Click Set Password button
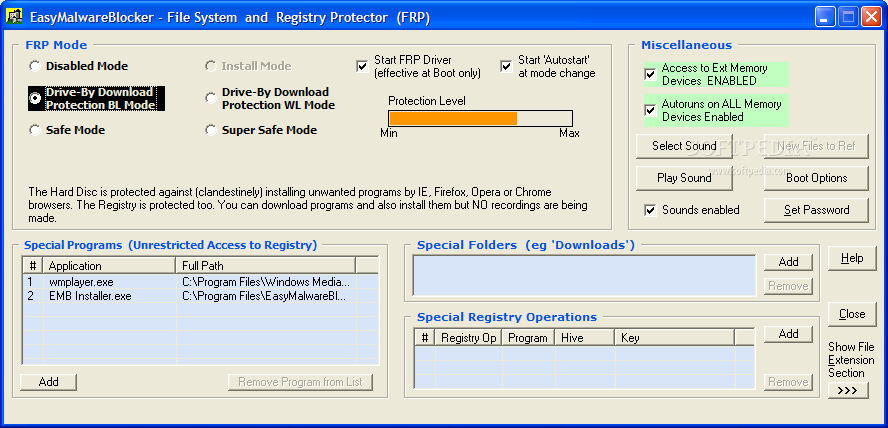The image size is (888, 428). 816,210
